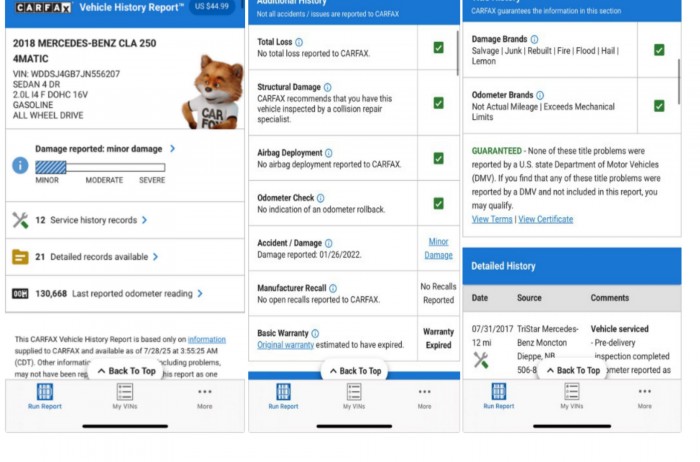
Task: Expand 12 Service history records chevron
Action: (145, 220)
